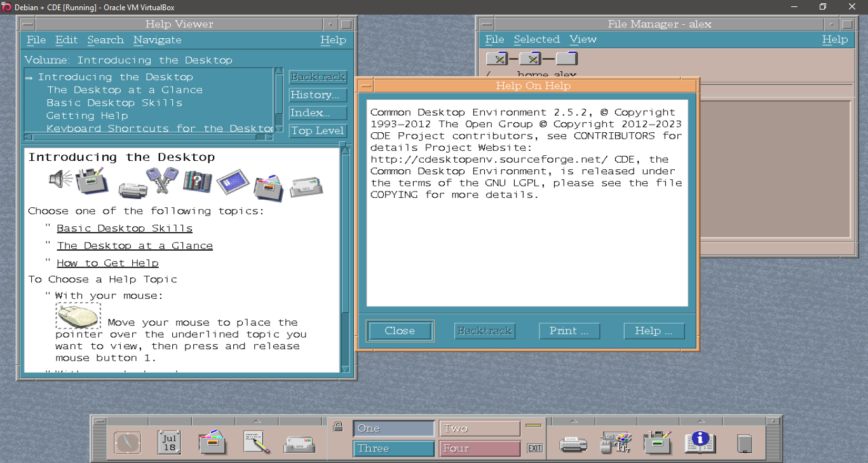The width and height of the screenshot is (868, 463).
Task: Open the calendar icon showing Jul 18
Action: [x=169, y=442]
